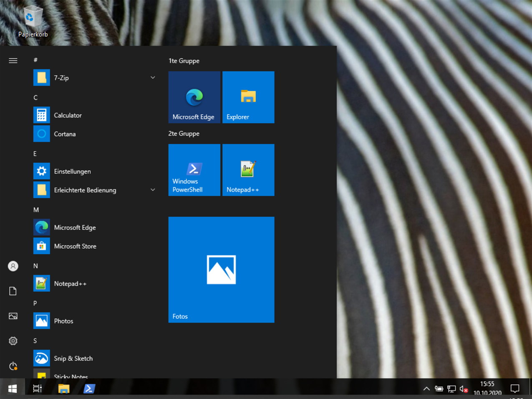This screenshot has width=532, height=399.
Task: Open Photos from the app list
Action: [95, 321]
